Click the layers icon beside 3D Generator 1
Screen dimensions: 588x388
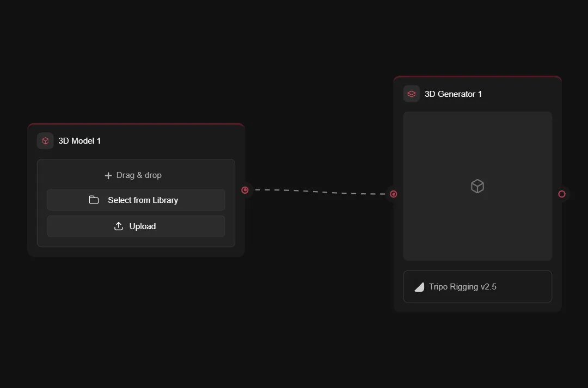tap(411, 94)
